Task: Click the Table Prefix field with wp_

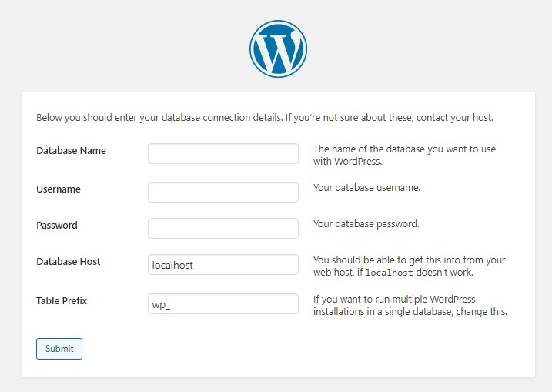Action: 223,304
